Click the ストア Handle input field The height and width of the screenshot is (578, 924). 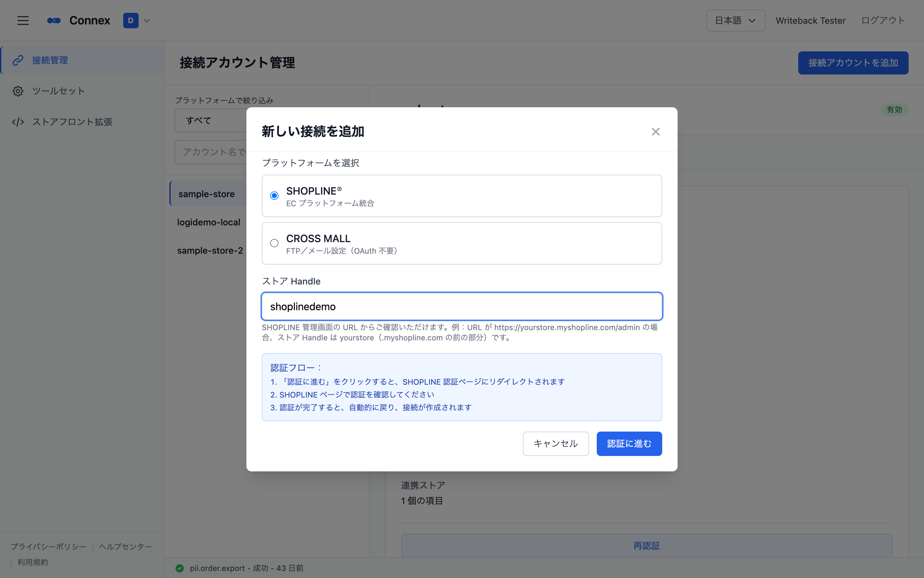(462, 307)
